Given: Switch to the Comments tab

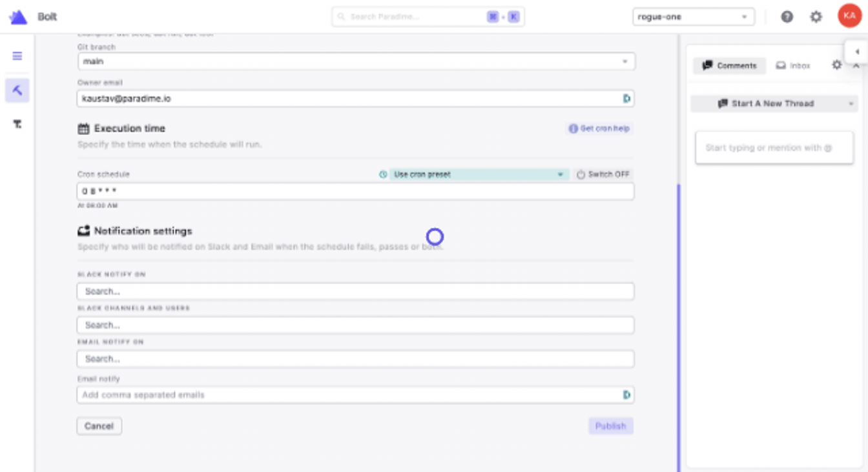Looking at the screenshot, I should (730, 66).
